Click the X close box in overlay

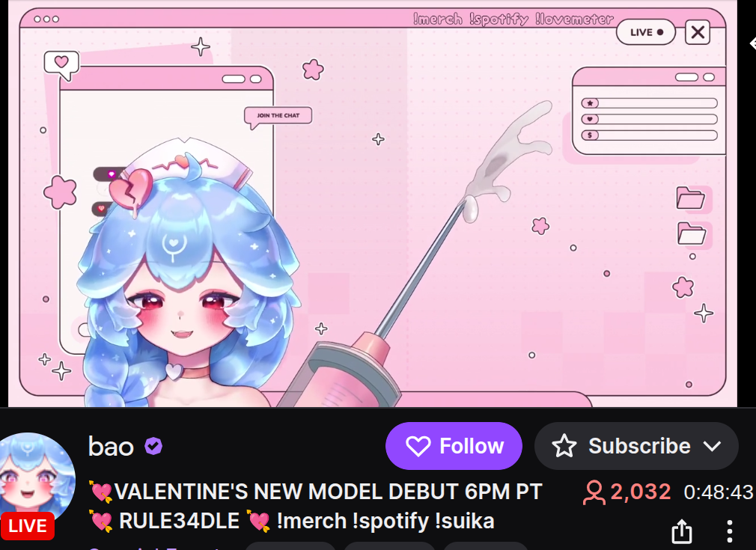click(698, 32)
